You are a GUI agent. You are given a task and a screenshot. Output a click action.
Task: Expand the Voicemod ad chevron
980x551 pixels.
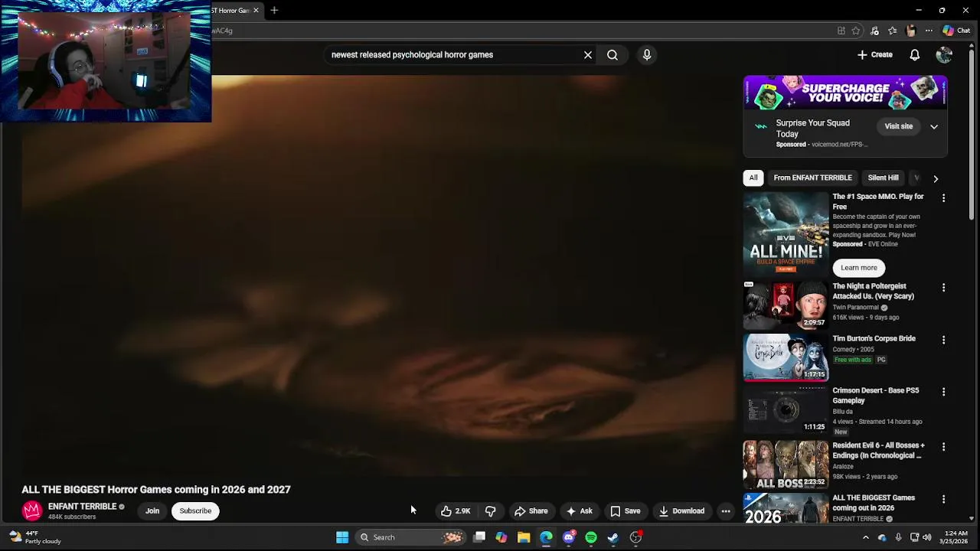tap(934, 126)
